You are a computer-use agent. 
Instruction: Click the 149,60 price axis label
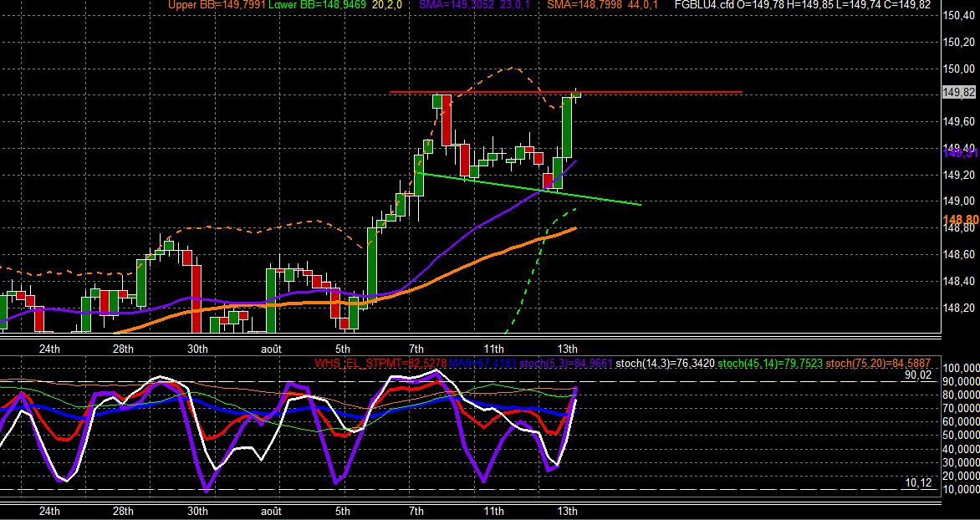960,122
